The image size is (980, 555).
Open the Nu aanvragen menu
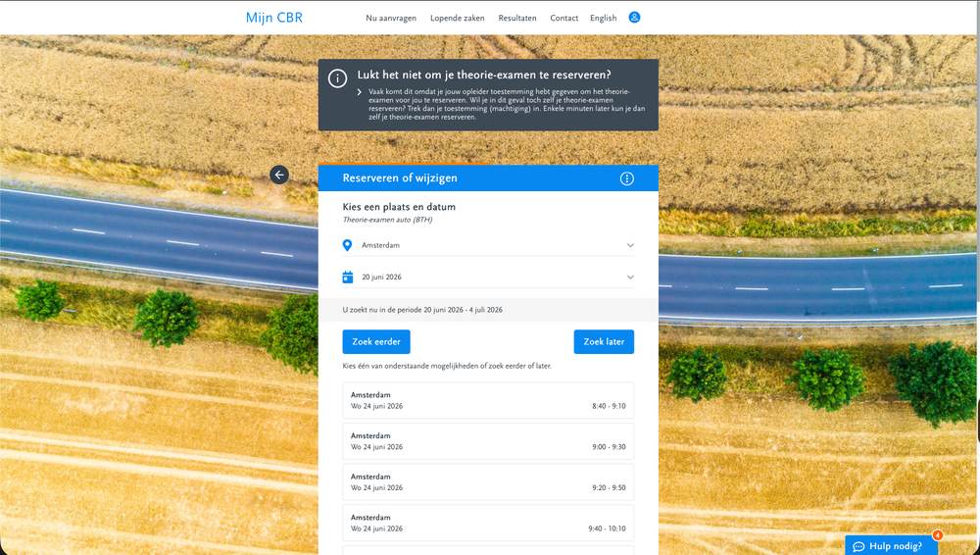[391, 19]
